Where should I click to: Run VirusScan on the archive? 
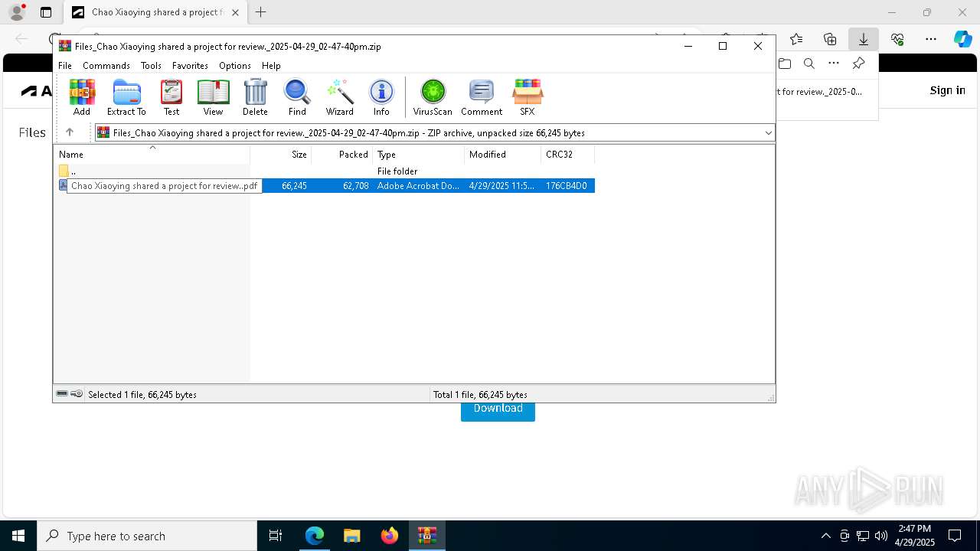pos(433,97)
